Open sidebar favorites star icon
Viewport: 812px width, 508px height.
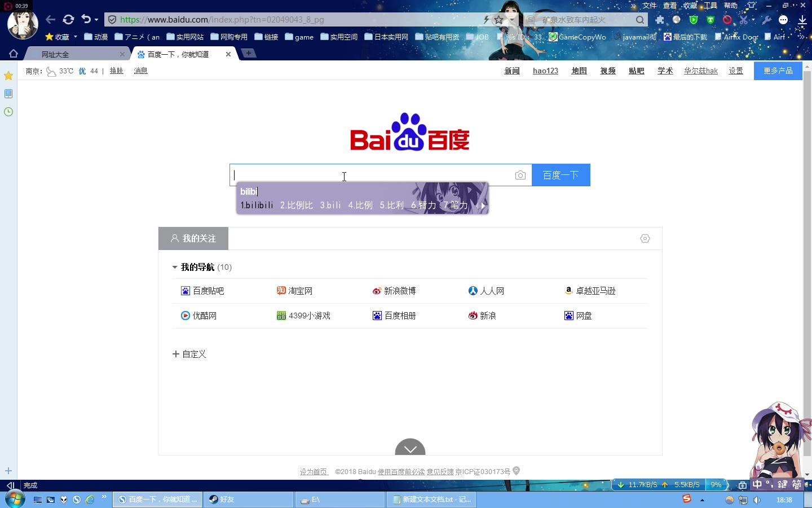(x=8, y=76)
